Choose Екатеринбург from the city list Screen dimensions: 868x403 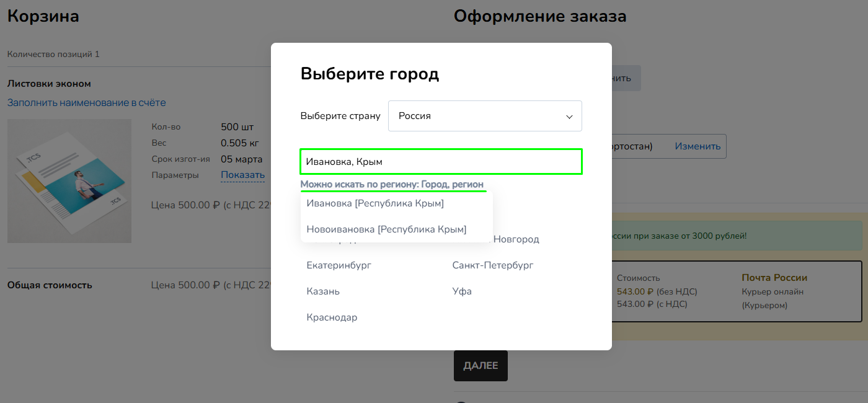pyautogui.click(x=340, y=265)
